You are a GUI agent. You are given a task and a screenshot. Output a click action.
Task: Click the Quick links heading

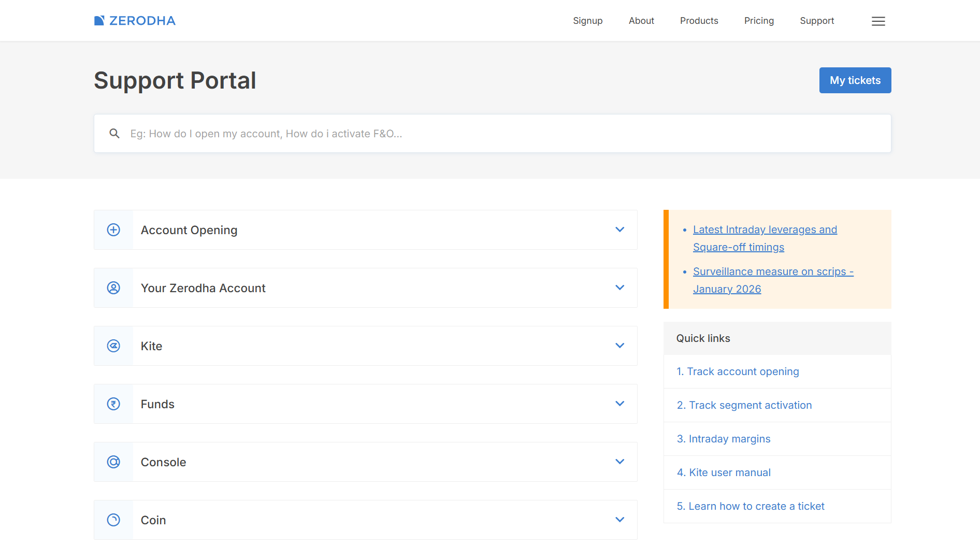[x=703, y=338]
